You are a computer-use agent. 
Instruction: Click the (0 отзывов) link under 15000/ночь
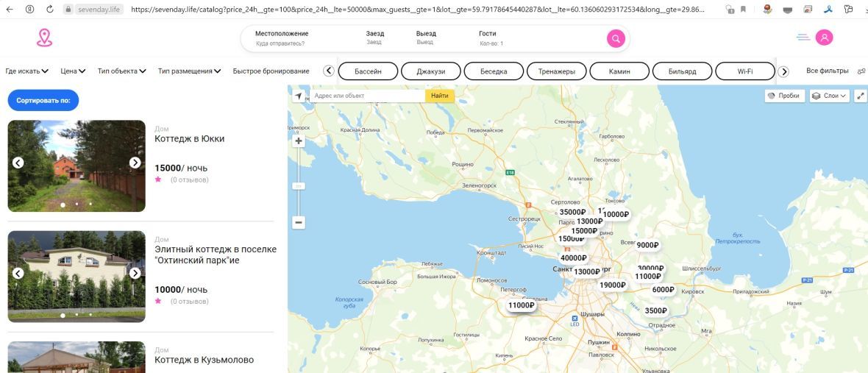(189, 180)
